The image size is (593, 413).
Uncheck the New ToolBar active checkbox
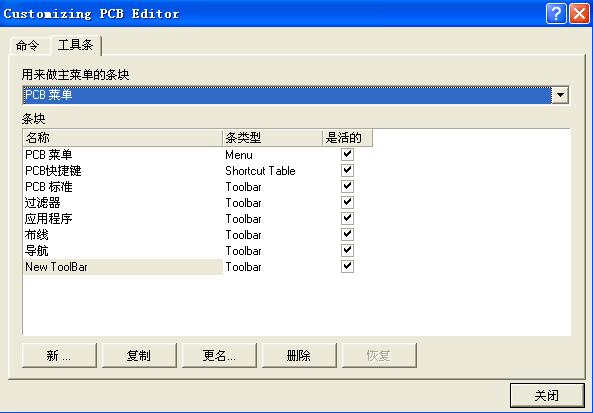click(347, 266)
